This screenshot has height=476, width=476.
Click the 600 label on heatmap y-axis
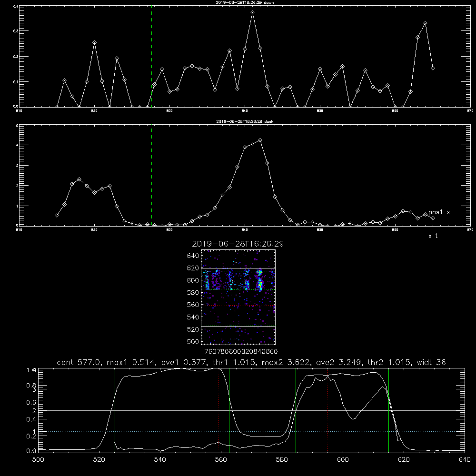pyautogui.click(x=193, y=280)
